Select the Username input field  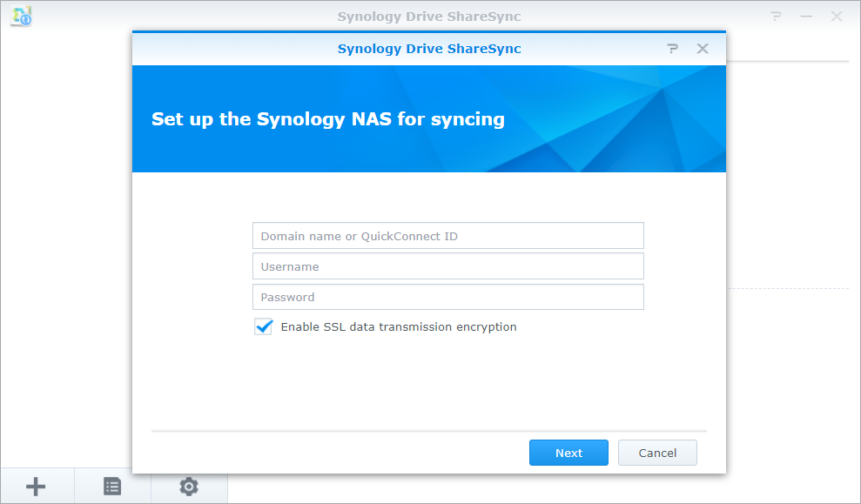coord(447,265)
